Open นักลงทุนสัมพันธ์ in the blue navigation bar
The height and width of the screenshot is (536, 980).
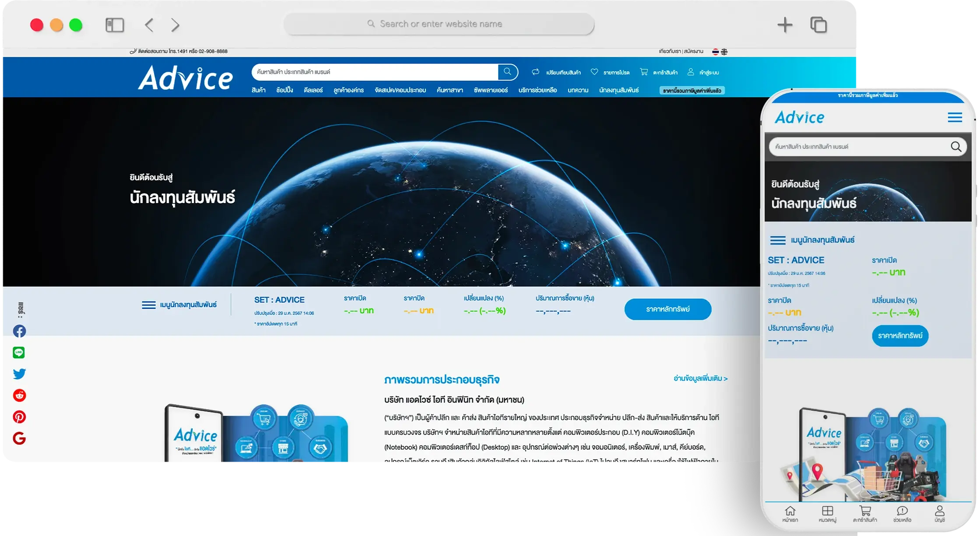click(x=619, y=90)
